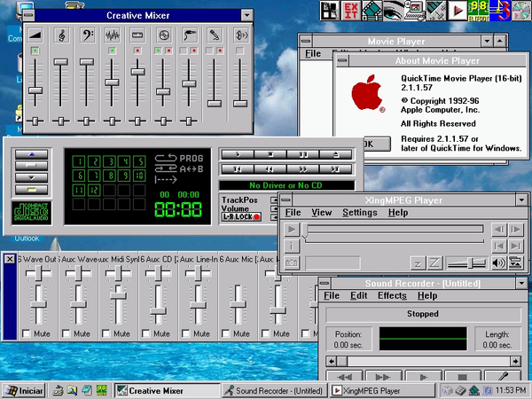Click the MIDI keyboard icon in Creative Mixer
This screenshot has width=532, height=399.
coord(137,35)
